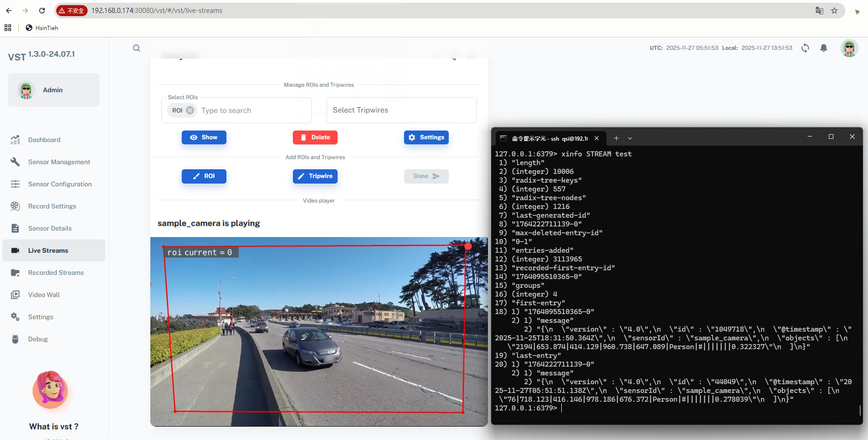The height and width of the screenshot is (440, 868).
Task: Open the terminal profile dropdown chevron
Action: [x=630, y=138]
